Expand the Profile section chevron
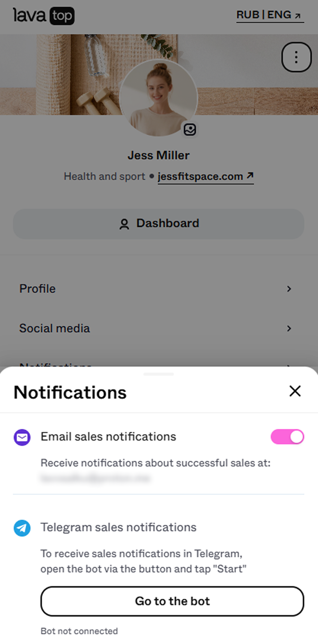The height and width of the screenshot is (644, 318). 289,289
